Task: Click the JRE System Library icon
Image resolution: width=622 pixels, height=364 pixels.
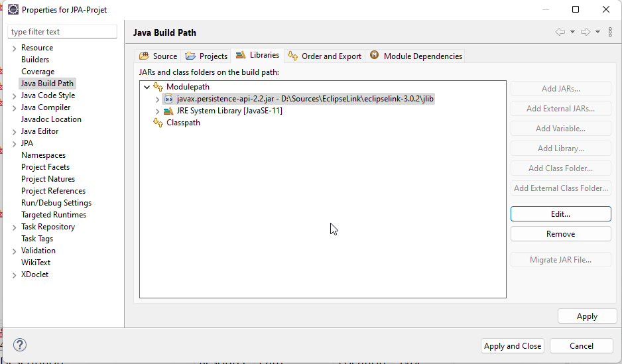Action: 168,111
